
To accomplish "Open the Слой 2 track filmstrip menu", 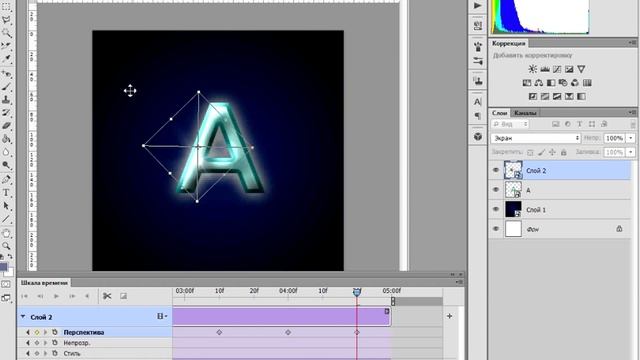I will (162, 316).
